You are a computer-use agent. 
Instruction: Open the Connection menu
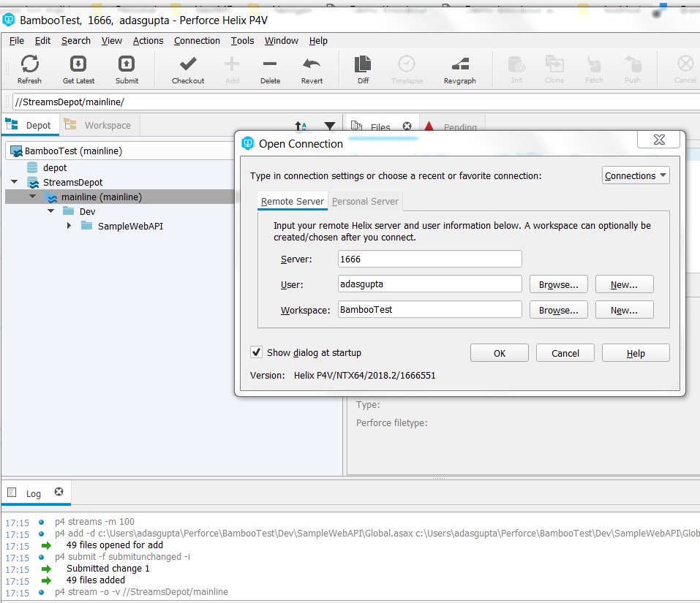coord(197,41)
